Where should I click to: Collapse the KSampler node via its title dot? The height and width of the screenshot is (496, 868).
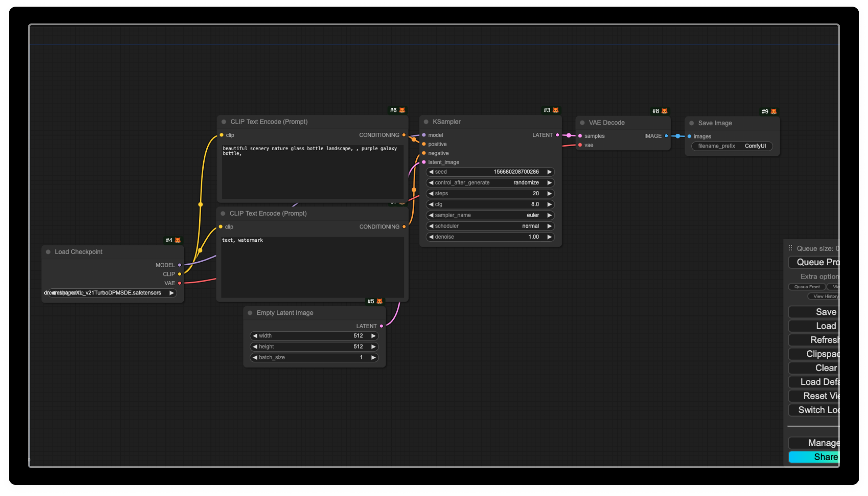[x=426, y=121]
